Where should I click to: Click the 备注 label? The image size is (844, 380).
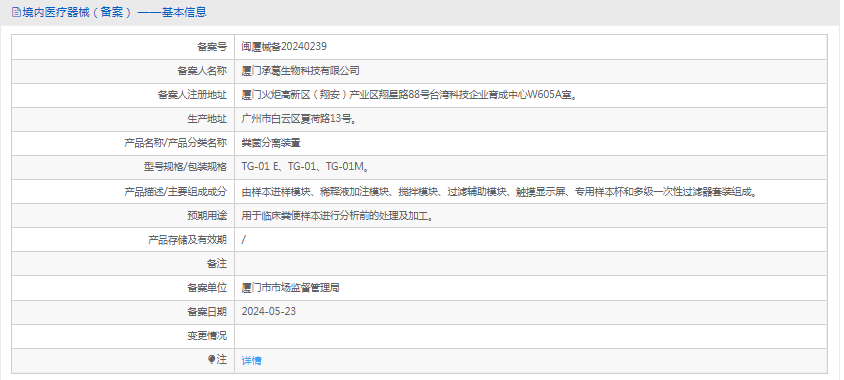[x=217, y=264]
